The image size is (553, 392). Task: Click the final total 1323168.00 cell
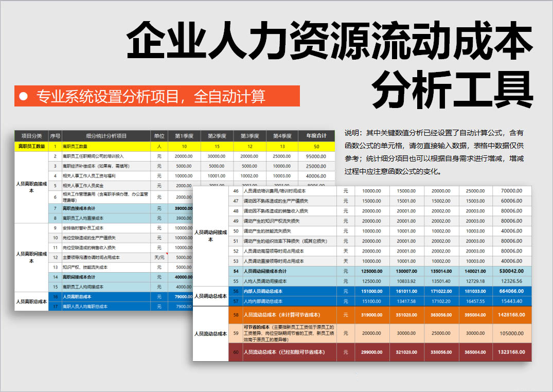(511, 352)
